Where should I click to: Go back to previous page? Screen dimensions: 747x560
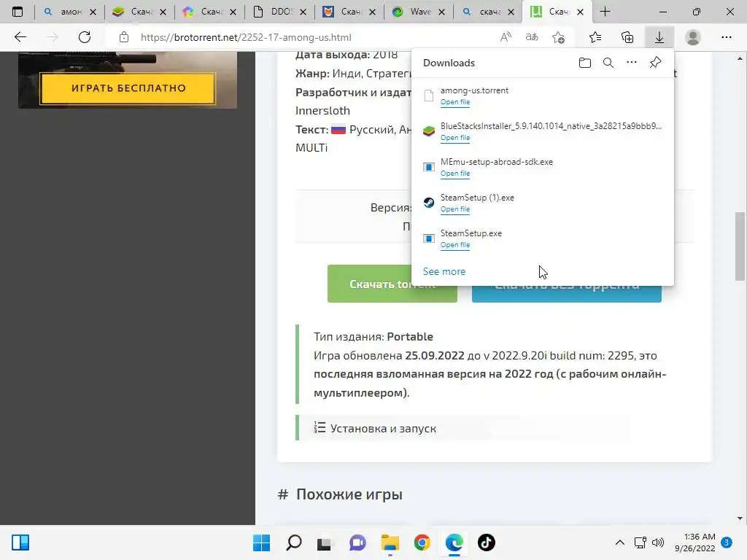(20, 37)
